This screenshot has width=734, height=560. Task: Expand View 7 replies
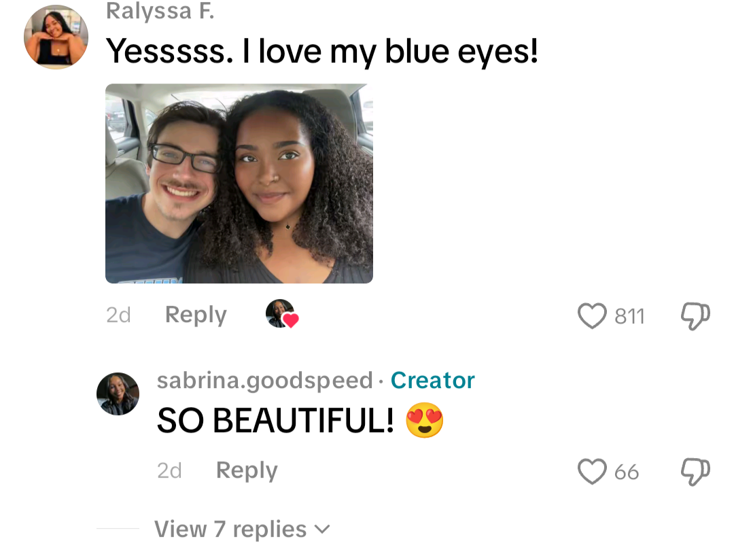(242, 529)
